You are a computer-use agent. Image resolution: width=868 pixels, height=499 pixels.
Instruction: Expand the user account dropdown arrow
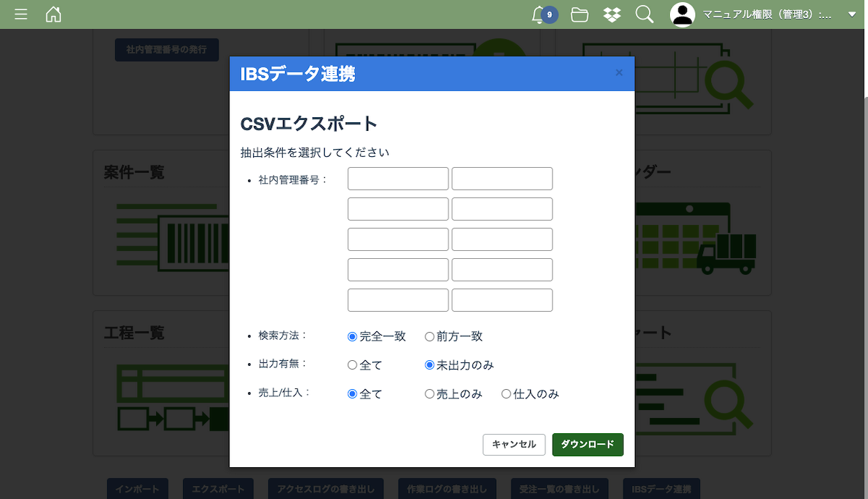[x=851, y=14]
